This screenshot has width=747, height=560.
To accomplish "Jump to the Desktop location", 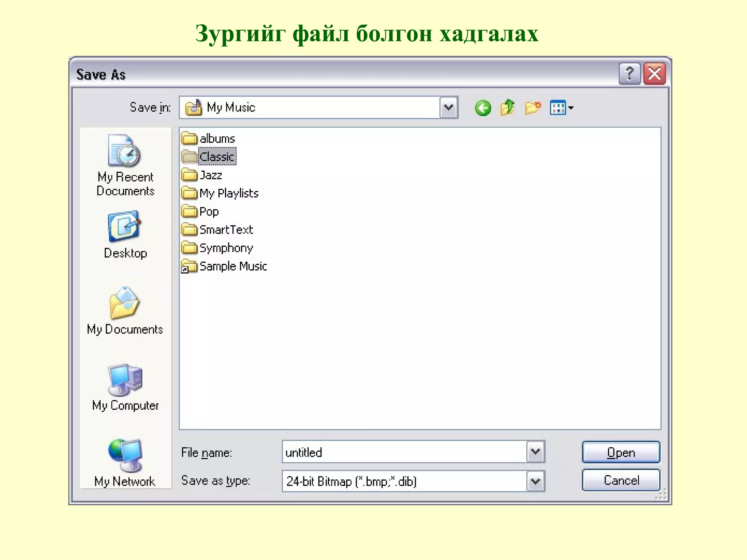I will [x=125, y=234].
